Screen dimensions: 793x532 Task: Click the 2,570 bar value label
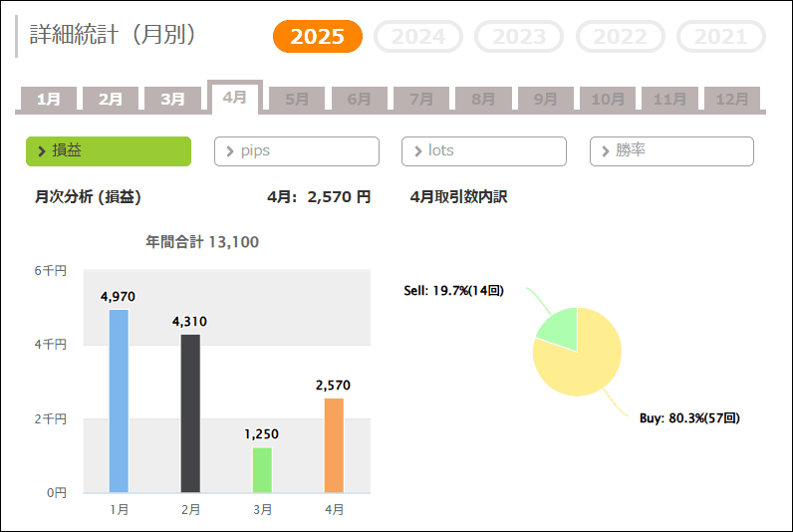pos(333,386)
